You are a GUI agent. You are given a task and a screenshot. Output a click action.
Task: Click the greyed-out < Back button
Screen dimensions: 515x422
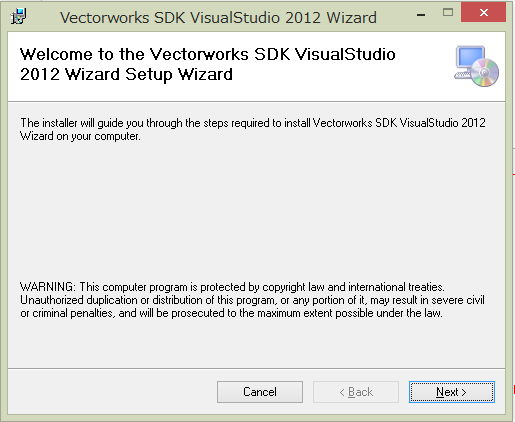tap(356, 392)
